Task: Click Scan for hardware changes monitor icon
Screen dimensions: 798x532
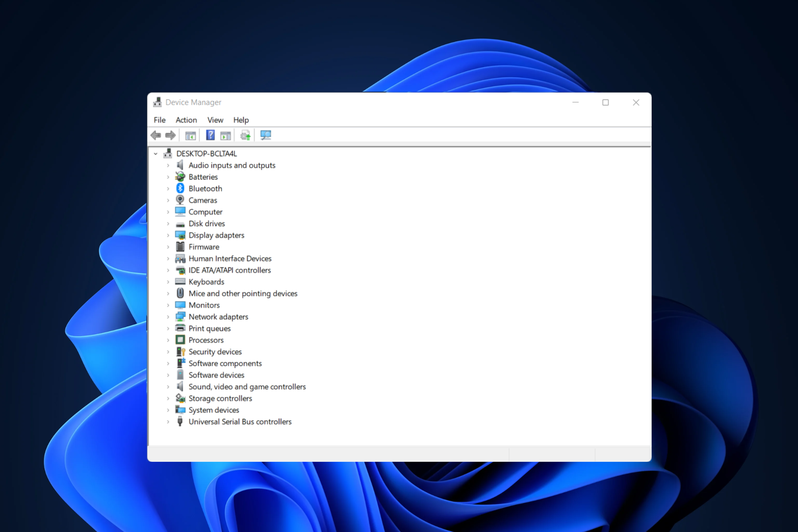Action: coord(266,135)
